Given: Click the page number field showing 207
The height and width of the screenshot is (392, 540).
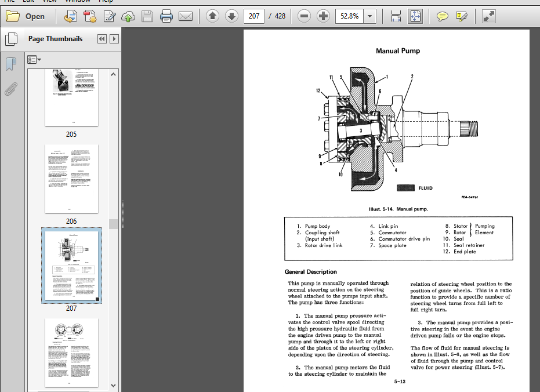Looking at the screenshot, I should pyautogui.click(x=254, y=16).
